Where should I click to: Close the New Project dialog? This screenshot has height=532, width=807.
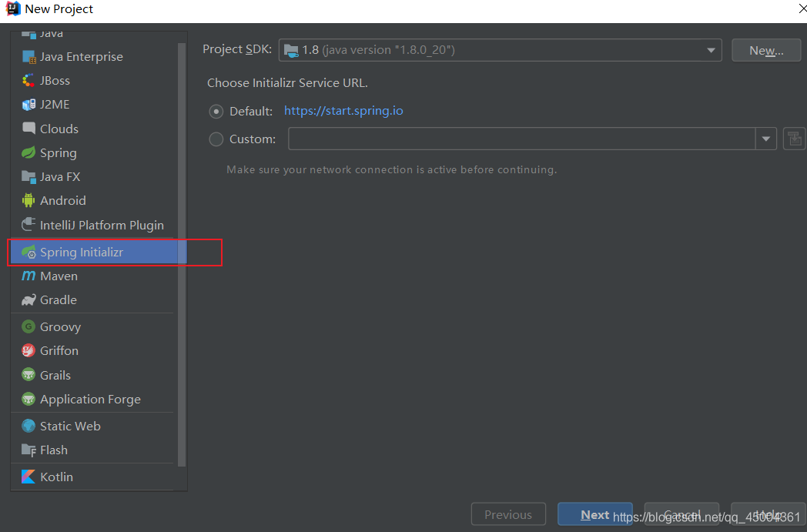[x=802, y=8]
